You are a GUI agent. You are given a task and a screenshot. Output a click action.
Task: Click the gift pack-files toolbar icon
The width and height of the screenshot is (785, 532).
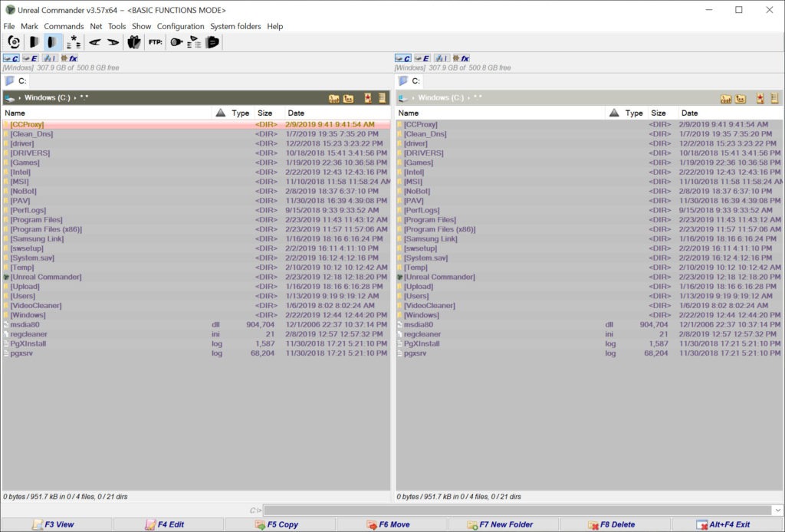[x=133, y=42]
